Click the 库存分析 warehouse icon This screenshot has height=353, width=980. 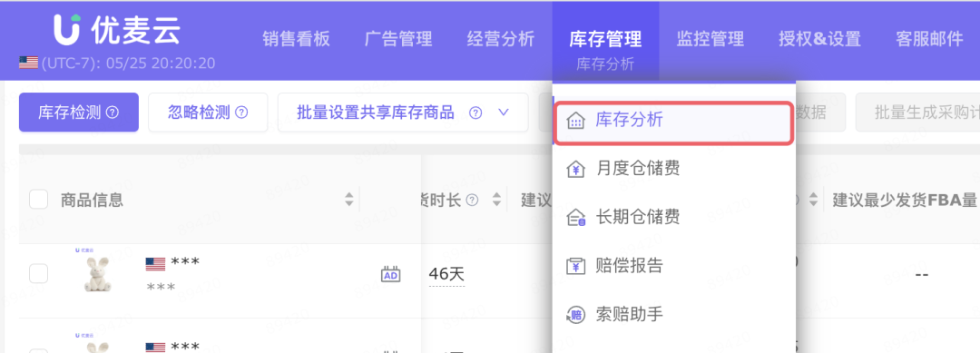click(575, 120)
